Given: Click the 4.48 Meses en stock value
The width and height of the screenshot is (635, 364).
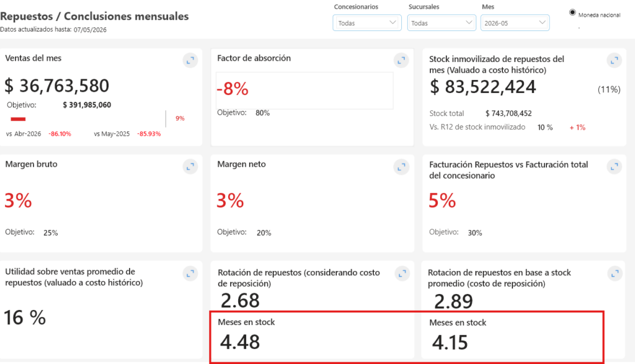Looking at the screenshot, I should click(240, 342).
